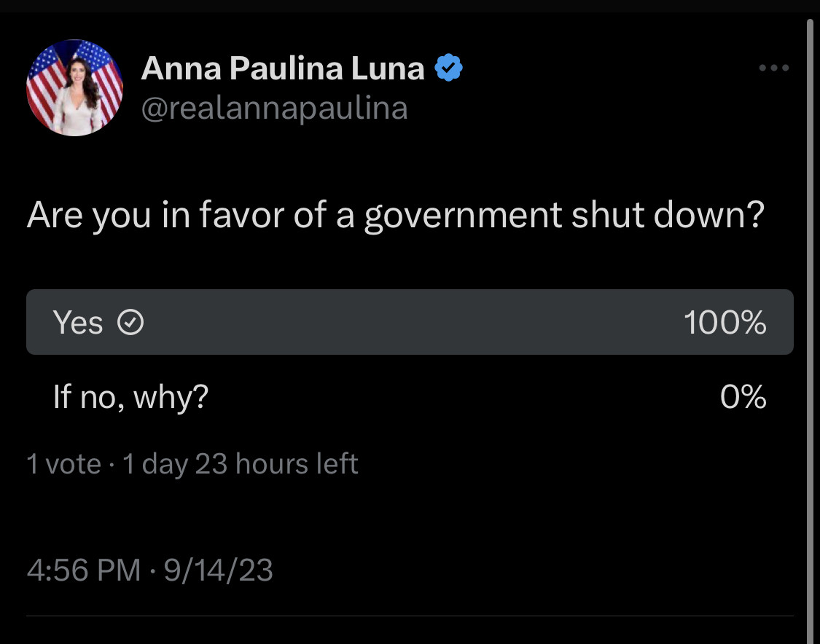Click the checkmark circle beside Yes
This screenshot has width=820, height=644.
tap(130, 322)
